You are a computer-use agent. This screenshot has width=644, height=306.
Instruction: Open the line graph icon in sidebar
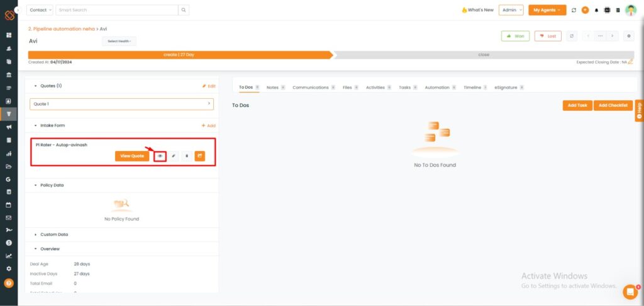[x=9, y=256]
